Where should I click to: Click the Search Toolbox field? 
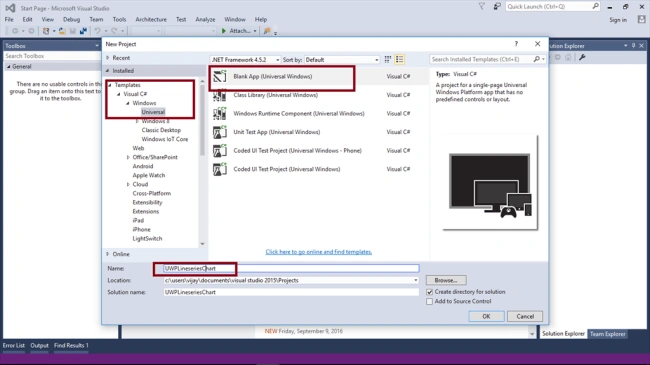pos(52,56)
